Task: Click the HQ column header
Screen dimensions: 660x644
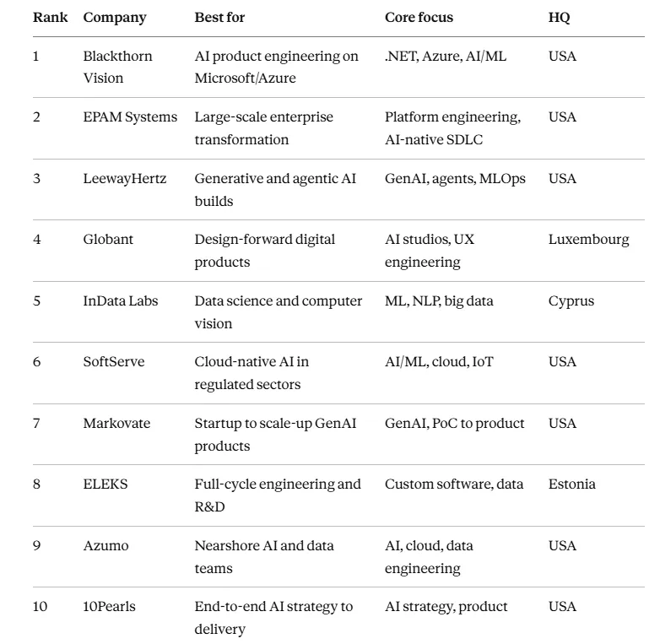Action: tap(559, 18)
